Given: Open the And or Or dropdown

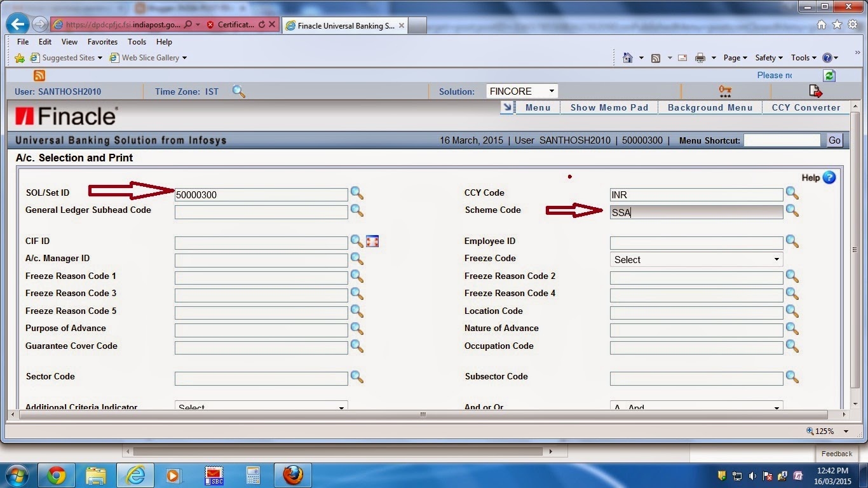Looking at the screenshot, I should [x=696, y=407].
